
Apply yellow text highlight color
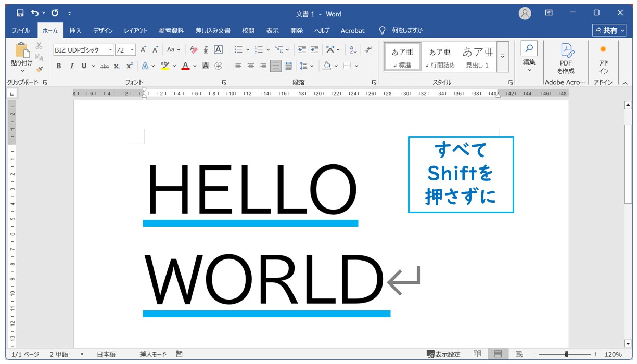165,66
